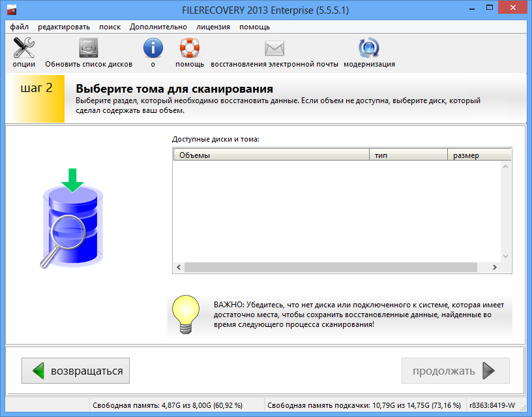The width and height of the screenshot is (532, 417).
Task: Click the yellow light bulb tip icon
Action: click(x=186, y=315)
